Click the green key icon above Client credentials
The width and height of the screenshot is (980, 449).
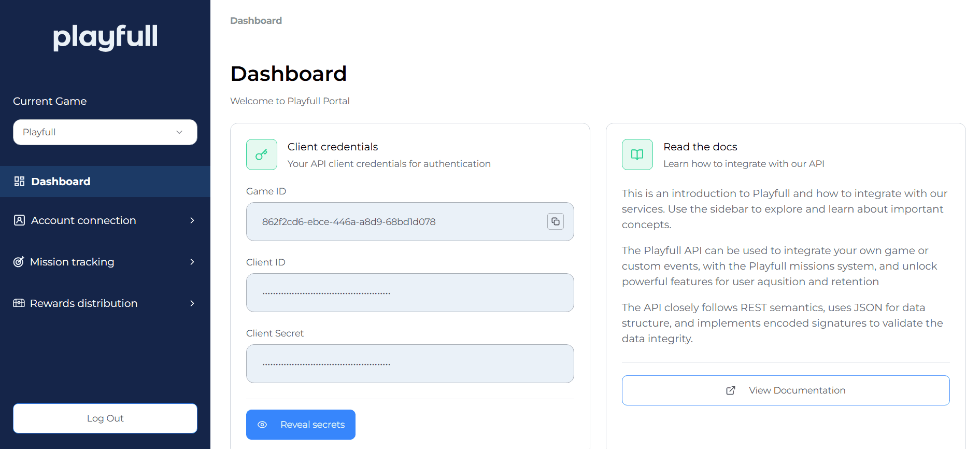pos(261,154)
